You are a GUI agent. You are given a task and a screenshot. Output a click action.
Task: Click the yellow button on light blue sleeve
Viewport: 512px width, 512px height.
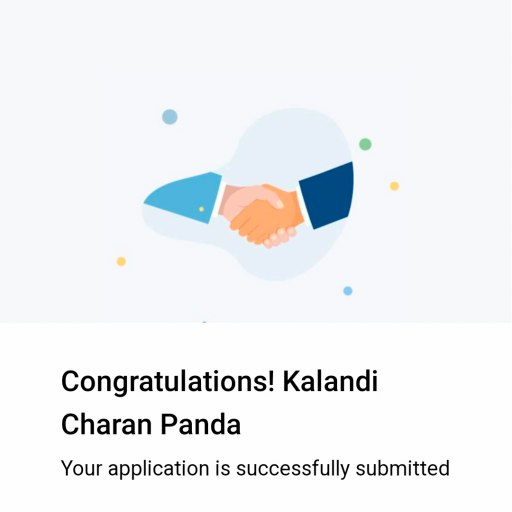(x=201, y=209)
